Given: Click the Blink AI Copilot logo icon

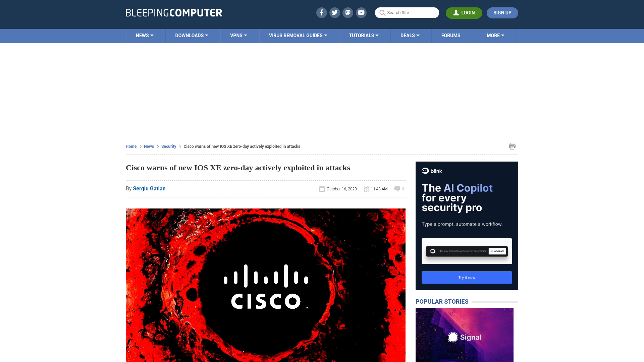Looking at the screenshot, I should pos(425,171).
